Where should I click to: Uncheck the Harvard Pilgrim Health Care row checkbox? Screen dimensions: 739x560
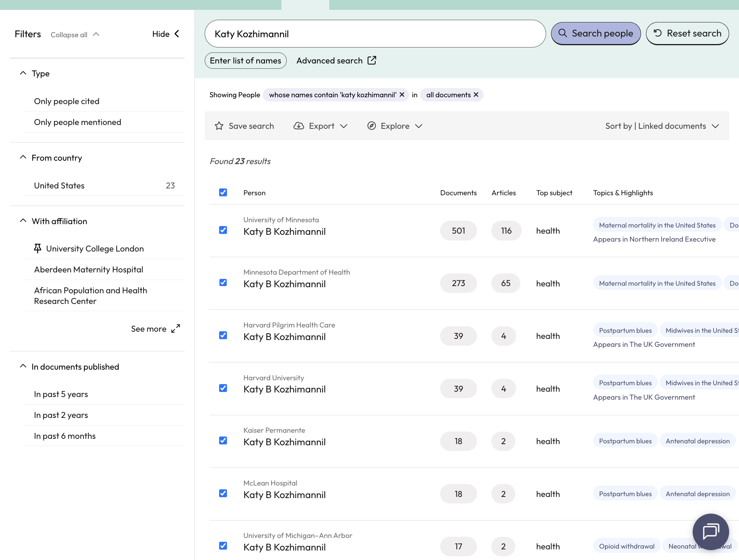[223, 335]
